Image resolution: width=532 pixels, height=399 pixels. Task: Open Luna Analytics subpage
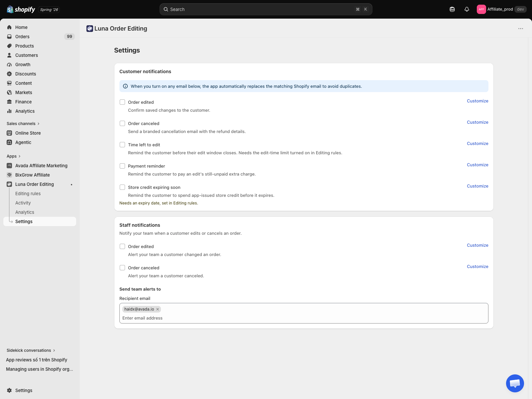(x=25, y=212)
